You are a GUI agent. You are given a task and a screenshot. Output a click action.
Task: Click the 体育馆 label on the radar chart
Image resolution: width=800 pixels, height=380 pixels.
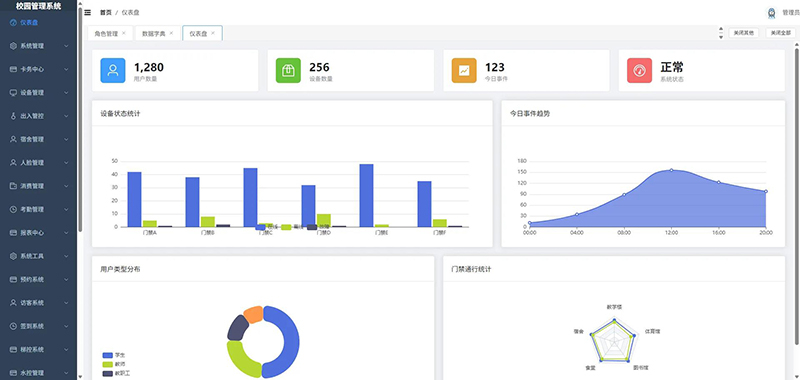point(653,332)
